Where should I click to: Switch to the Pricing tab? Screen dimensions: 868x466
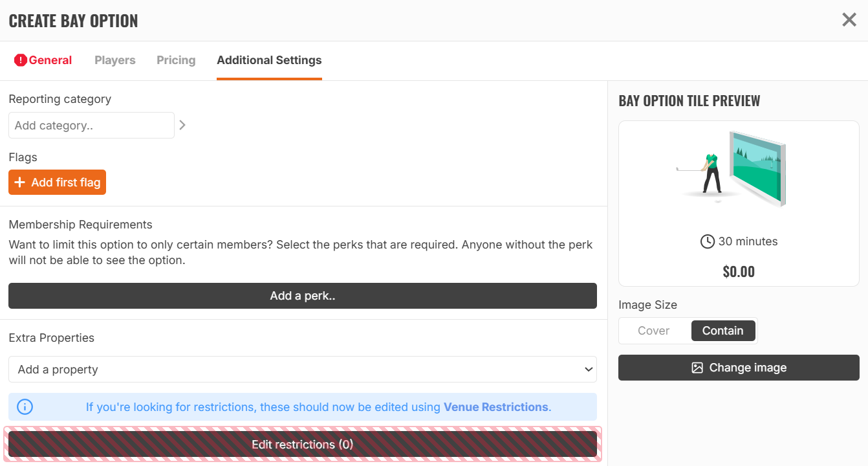[176, 60]
